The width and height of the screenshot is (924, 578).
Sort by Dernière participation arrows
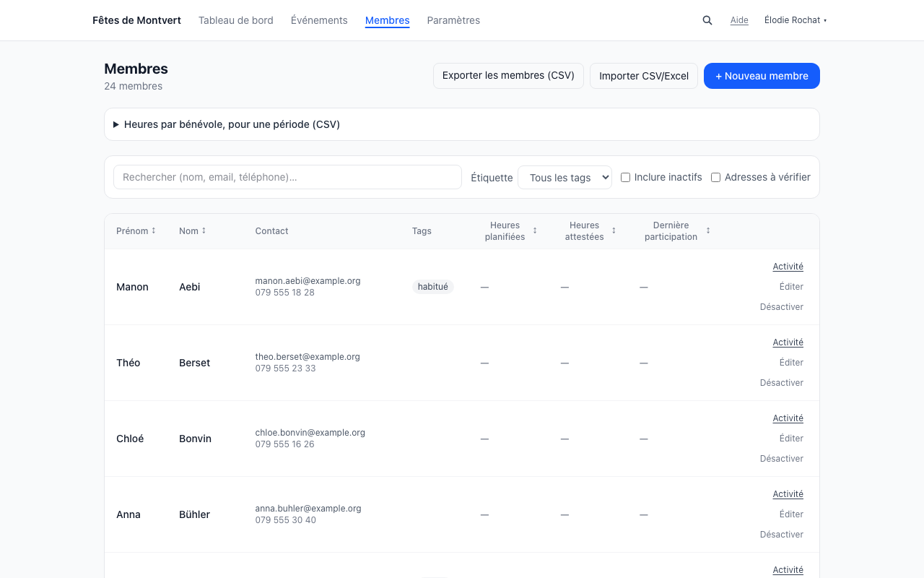click(x=708, y=231)
